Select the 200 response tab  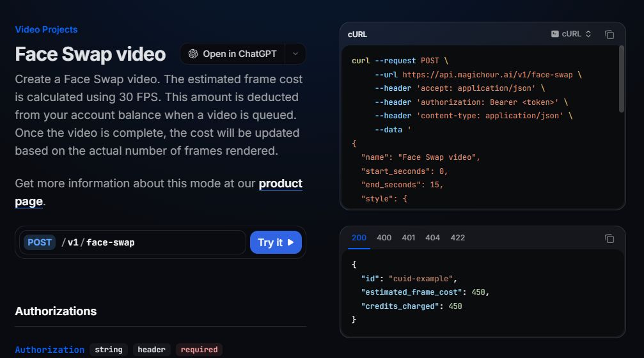(x=359, y=238)
